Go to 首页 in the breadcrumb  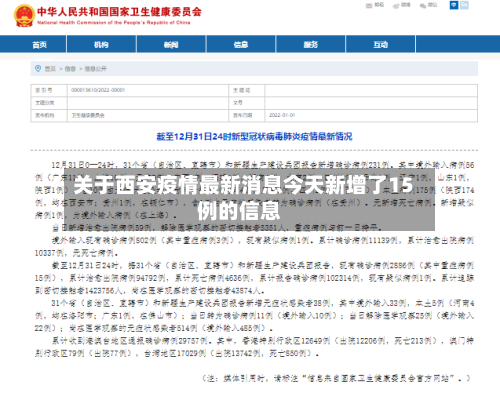[50, 69]
